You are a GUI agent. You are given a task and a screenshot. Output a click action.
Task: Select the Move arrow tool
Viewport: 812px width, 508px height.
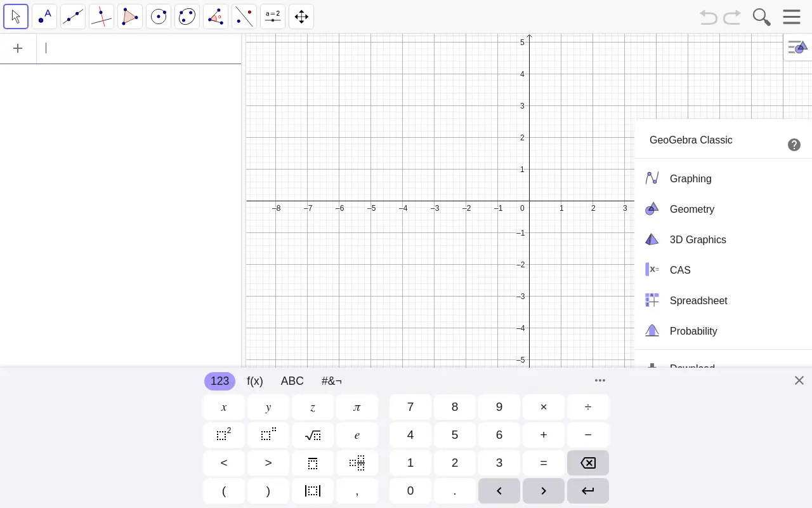click(x=16, y=17)
